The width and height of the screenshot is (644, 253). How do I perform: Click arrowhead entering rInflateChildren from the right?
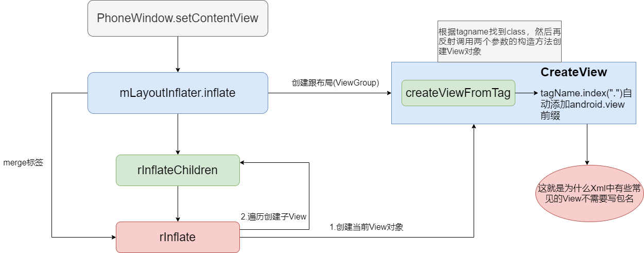[243, 163]
